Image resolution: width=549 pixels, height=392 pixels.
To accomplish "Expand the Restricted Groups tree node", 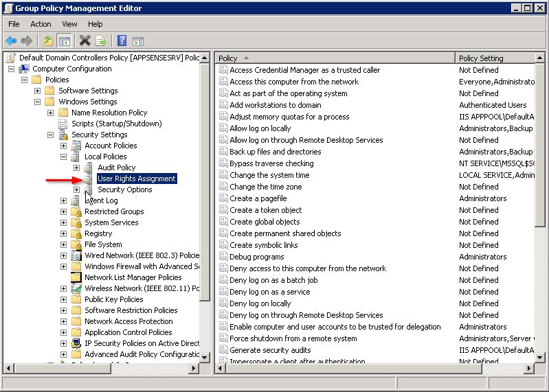I will [63, 211].
